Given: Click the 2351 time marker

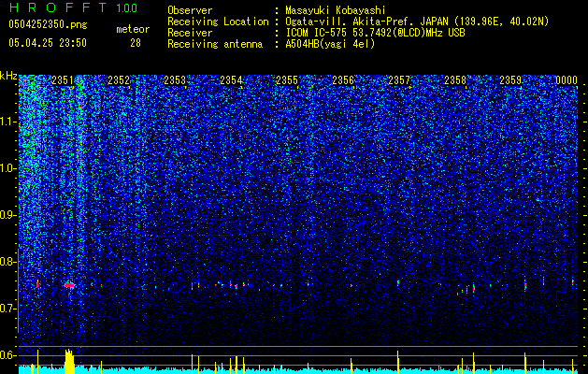Looking at the screenshot, I should 63,80.
